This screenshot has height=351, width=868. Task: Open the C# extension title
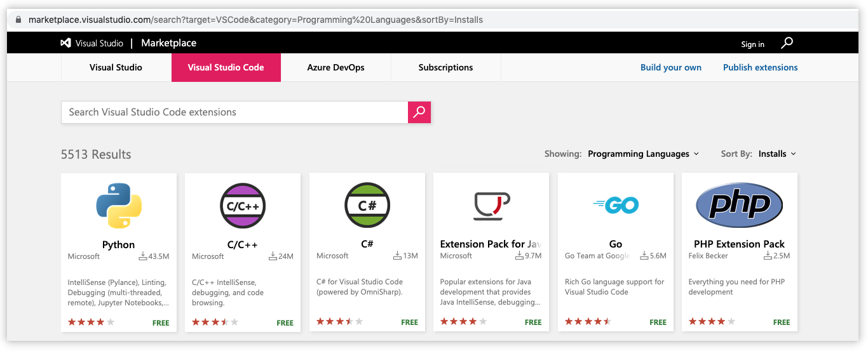click(367, 244)
